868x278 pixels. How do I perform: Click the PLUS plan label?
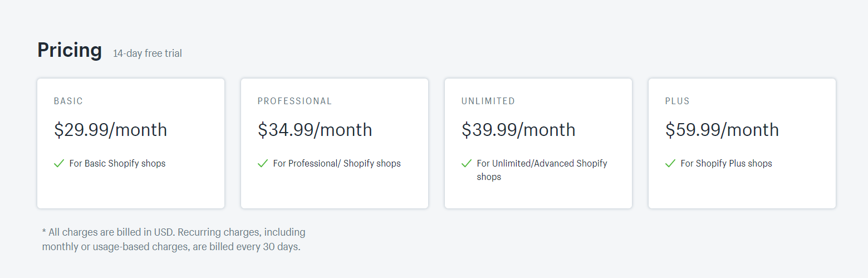677,101
